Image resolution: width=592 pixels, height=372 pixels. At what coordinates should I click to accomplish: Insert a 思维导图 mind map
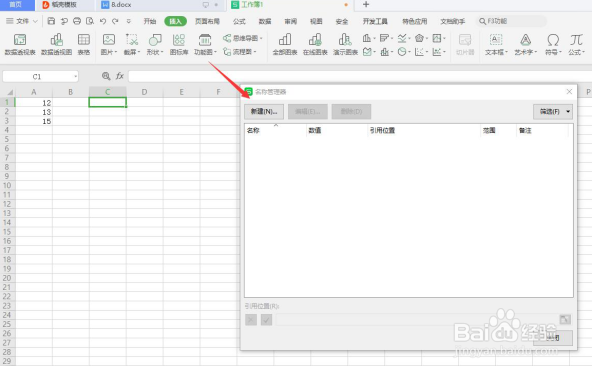243,38
